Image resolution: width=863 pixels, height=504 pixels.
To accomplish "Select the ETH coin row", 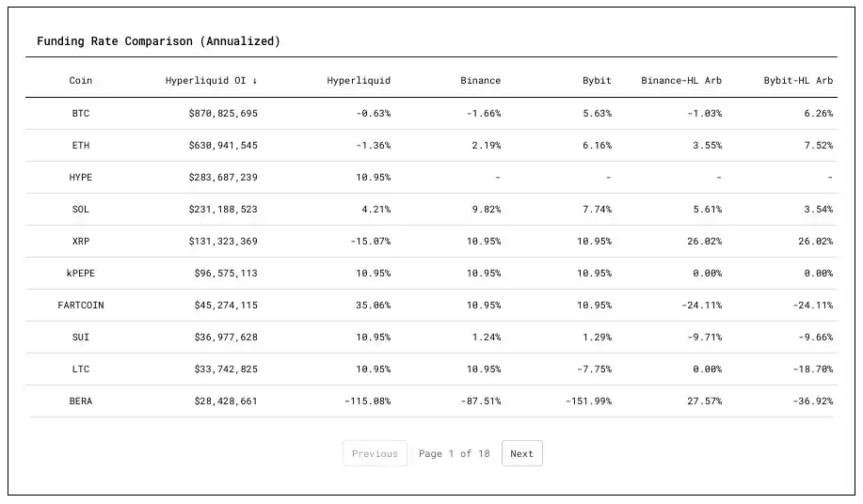I will pos(81,146).
